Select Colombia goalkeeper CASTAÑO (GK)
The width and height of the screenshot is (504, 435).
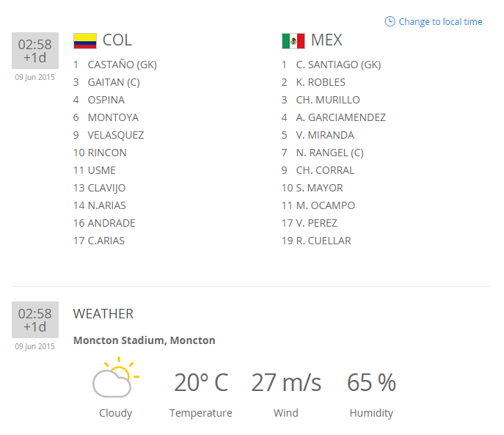click(x=122, y=65)
